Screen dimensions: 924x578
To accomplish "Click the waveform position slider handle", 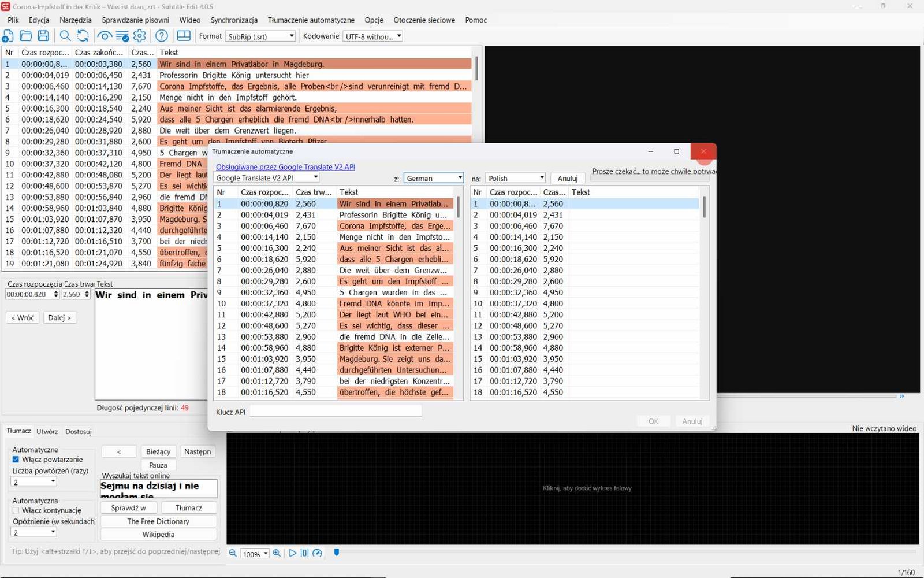I will (x=337, y=553).
